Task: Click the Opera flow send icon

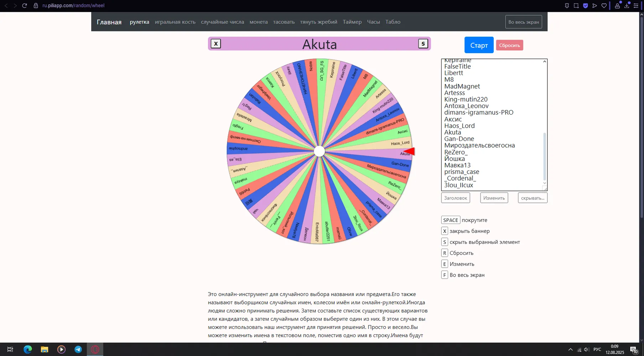Action: [594, 6]
